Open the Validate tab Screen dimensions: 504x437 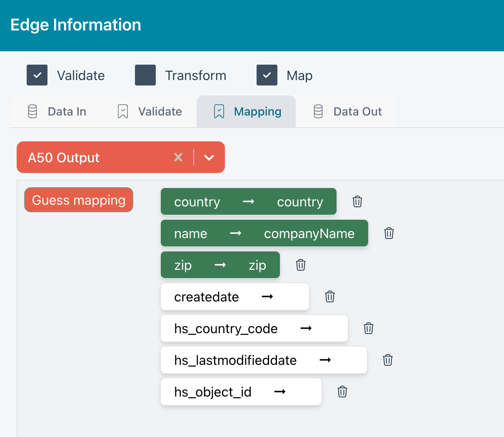pos(150,111)
